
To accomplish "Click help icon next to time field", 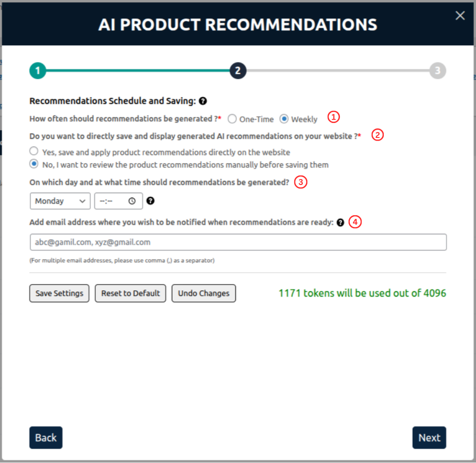I will pyautogui.click(x=151, y=201).
